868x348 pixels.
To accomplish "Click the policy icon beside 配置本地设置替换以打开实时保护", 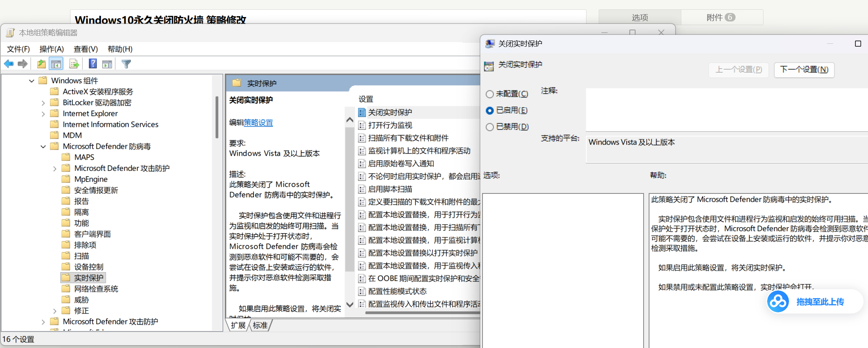I will (x=362, y=253).
